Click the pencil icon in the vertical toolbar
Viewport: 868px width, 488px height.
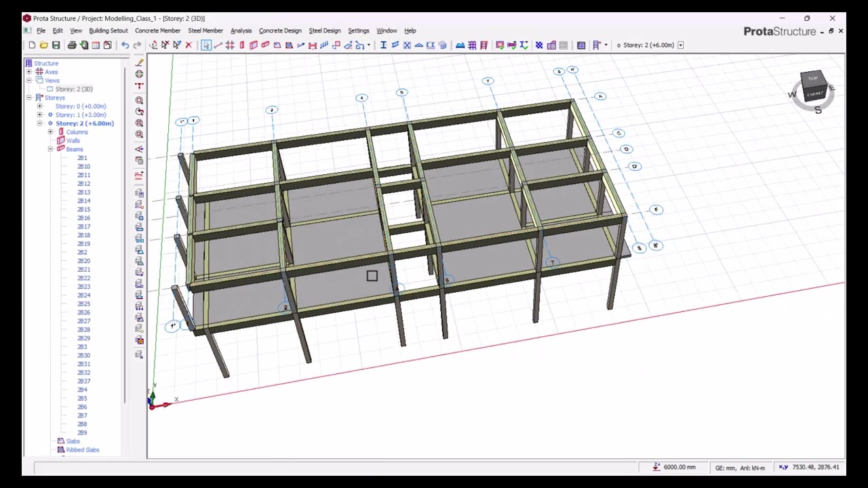pyautogui.click(x=139, y=62)
